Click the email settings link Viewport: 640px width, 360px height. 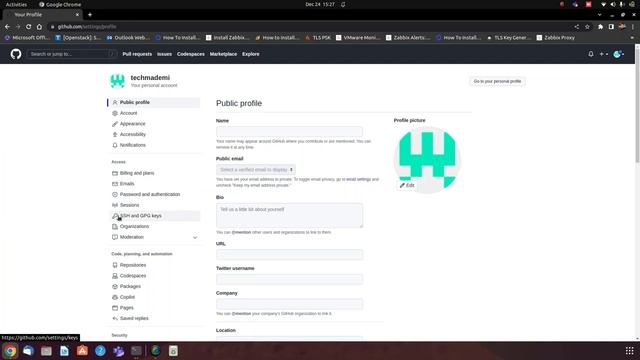click(x=358, y=179)
